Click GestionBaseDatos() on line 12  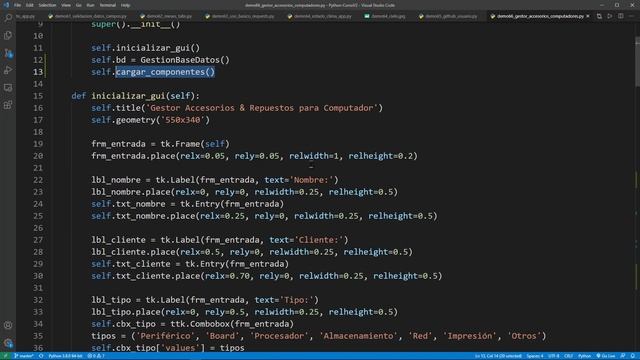(x=185, y=60)
